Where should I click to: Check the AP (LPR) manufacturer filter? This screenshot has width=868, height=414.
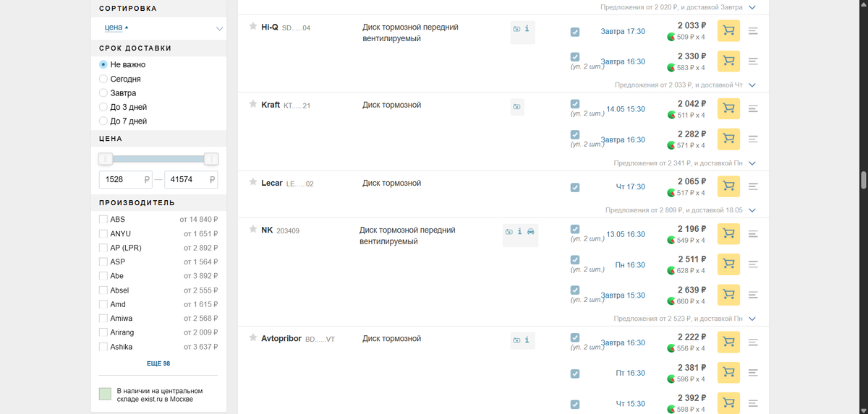103,248
